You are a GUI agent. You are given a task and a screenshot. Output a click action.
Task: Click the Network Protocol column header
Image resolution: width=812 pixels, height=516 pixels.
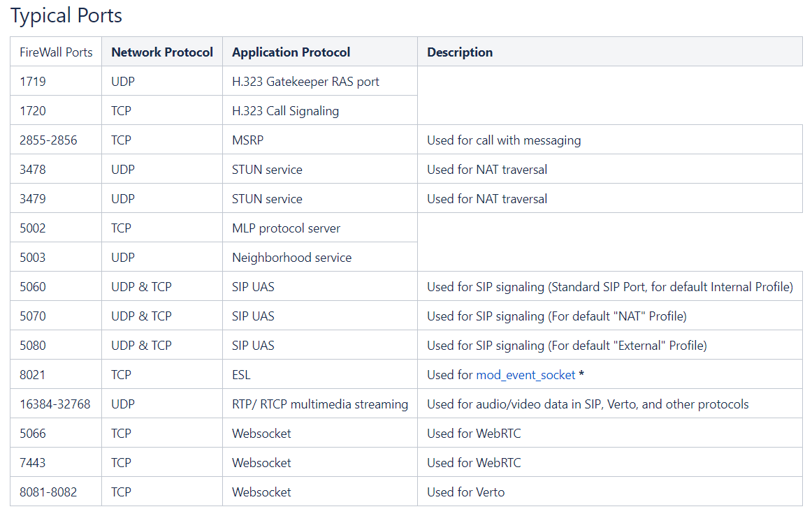(162, 52)
